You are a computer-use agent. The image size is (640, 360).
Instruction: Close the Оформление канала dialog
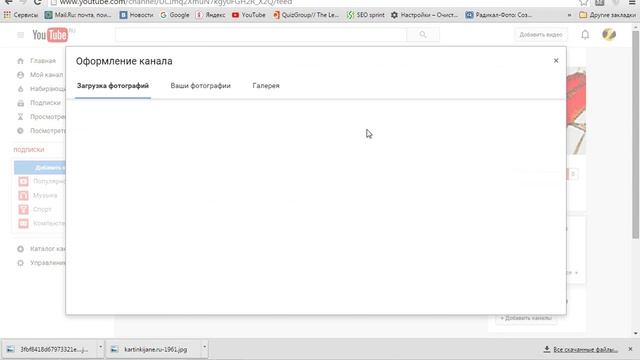point(556,60)
